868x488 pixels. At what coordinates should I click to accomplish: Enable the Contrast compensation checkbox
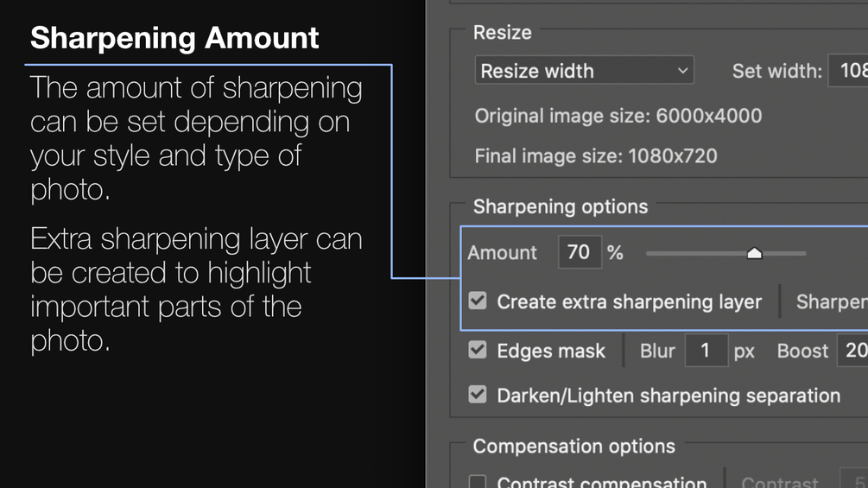pyautogui.click(x=478, y=482)
